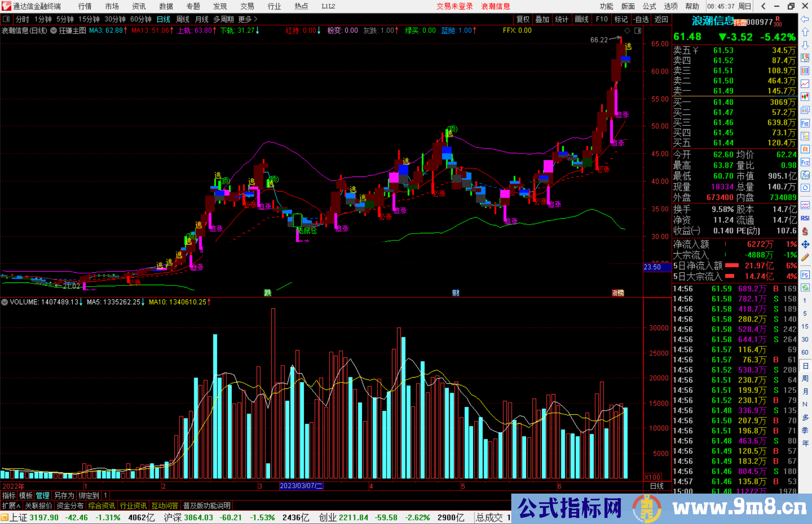Viewport: 812px width, 524px height.
Task: Toggle the chart window layout square icon
Action: pyautogui.click(x=638, y=31)
